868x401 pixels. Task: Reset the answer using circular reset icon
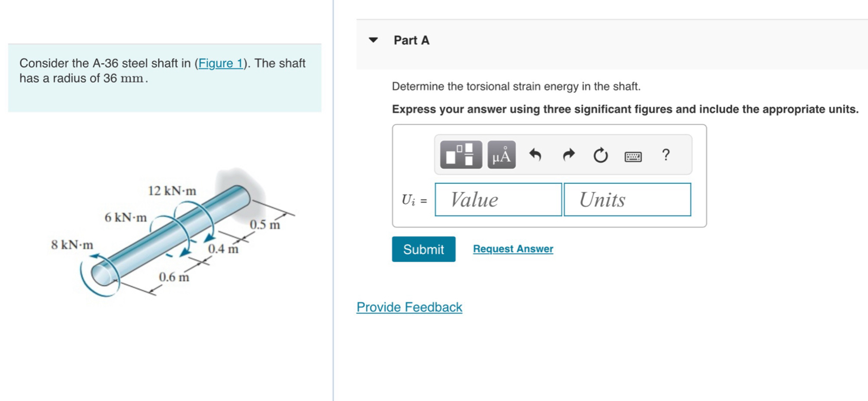pyautogui.click(x=600, y=155)
